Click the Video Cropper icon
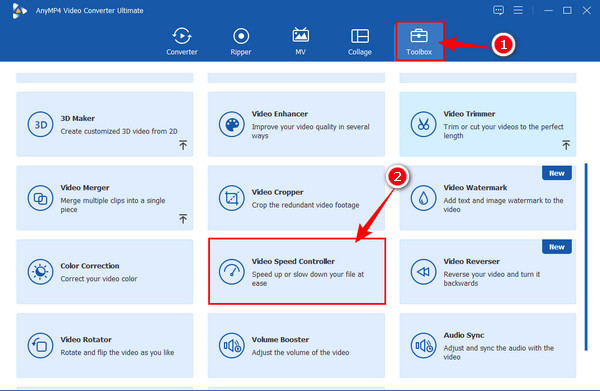 tap(232, 198)
